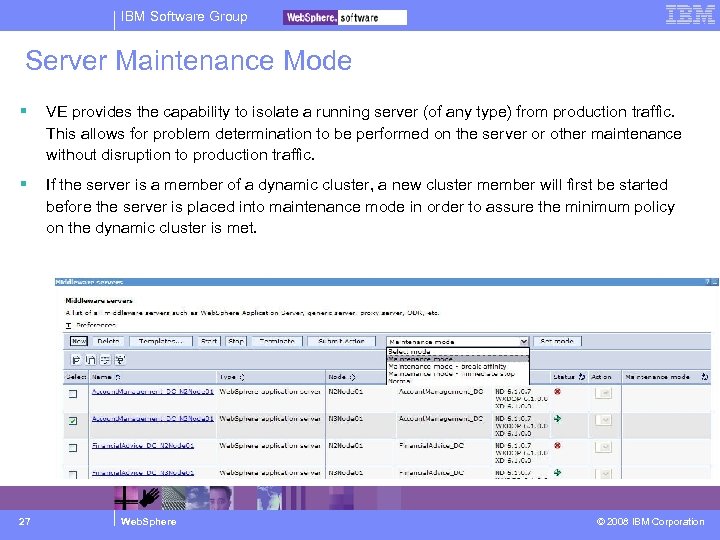Open the Maintenance mode combo box
Image resolution: width=720 pixels, height=540 pixels.
point(457,342)
